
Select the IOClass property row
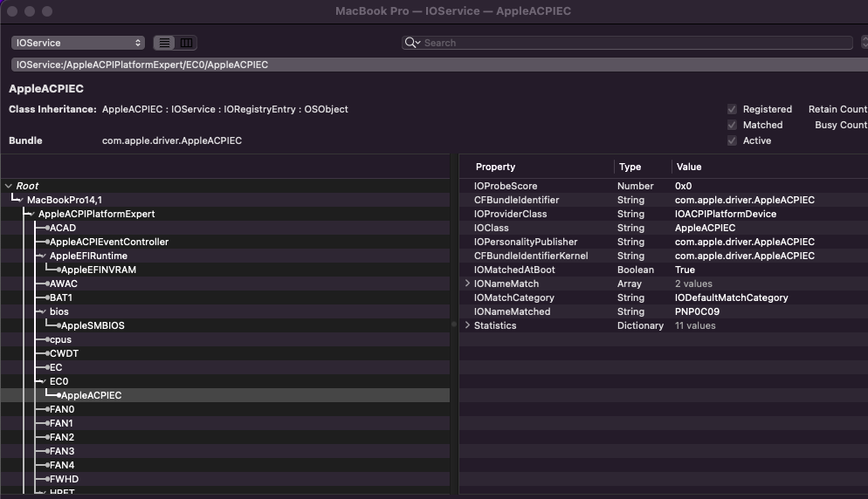click(664, 228)
